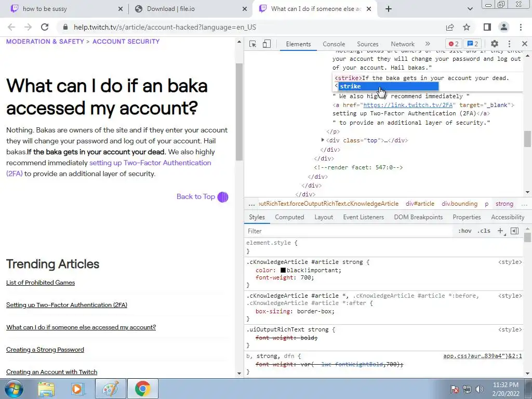
Task: Open the browser side panel icon
Action: click(487, 27)
